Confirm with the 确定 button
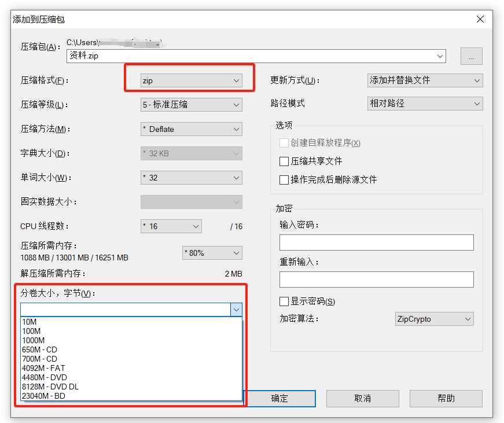The height and width of the screenshot is (423, 504). coord(279,399)
